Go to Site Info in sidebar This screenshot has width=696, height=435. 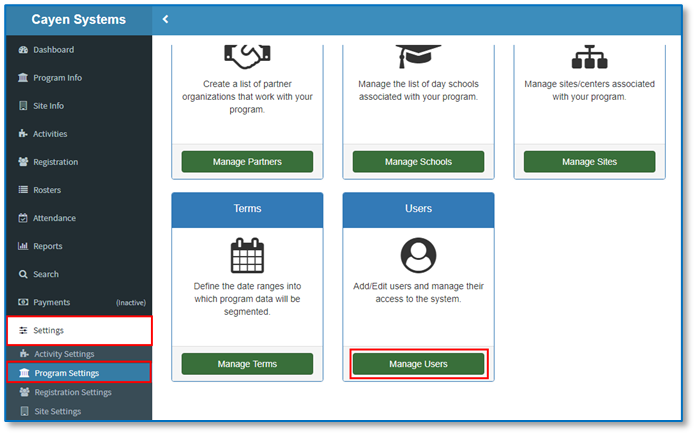tap(79, 106)
